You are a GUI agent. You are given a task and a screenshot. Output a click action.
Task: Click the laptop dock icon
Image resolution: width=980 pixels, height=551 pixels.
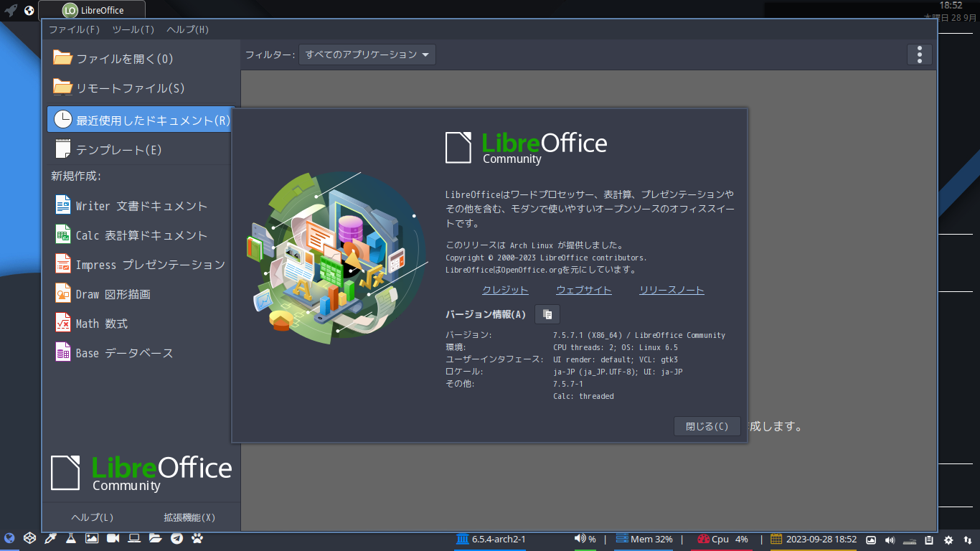pyautogui.click(x=134, y=538)
